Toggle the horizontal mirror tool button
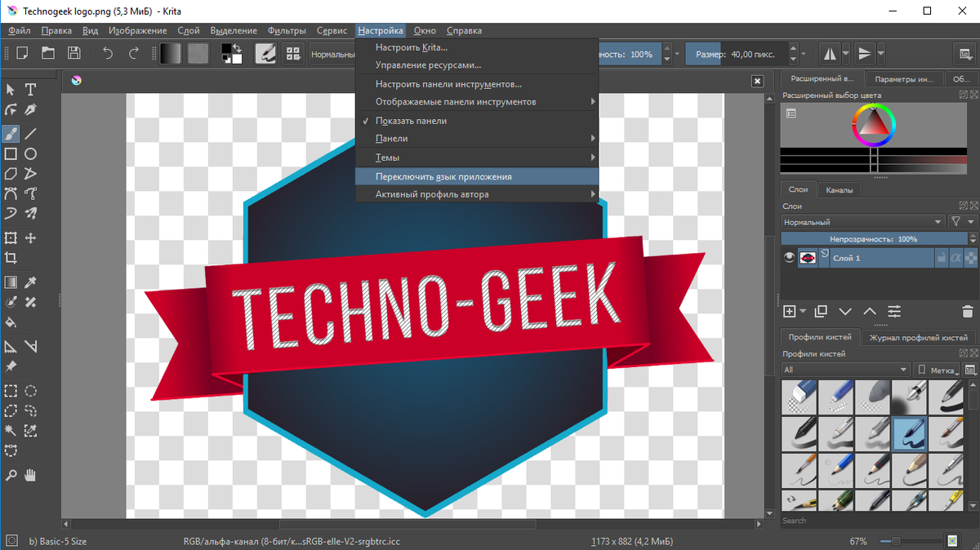Viewport: 980px width, 550px height. point(830,54)
